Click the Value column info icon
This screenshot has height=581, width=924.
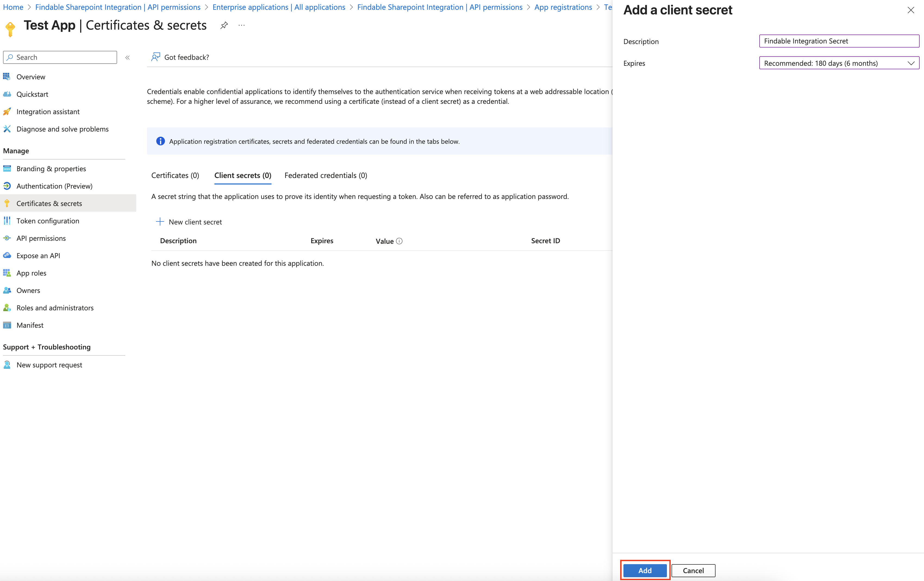click(399, 241)
